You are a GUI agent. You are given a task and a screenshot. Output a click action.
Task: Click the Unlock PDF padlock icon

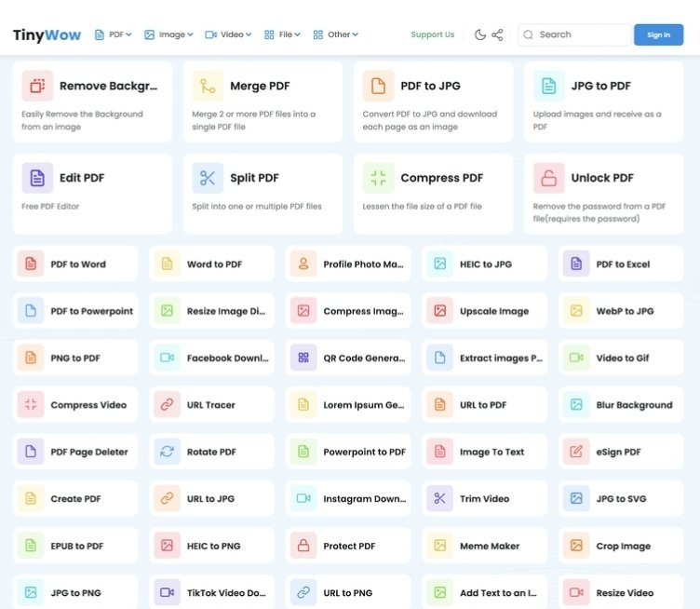548,178
